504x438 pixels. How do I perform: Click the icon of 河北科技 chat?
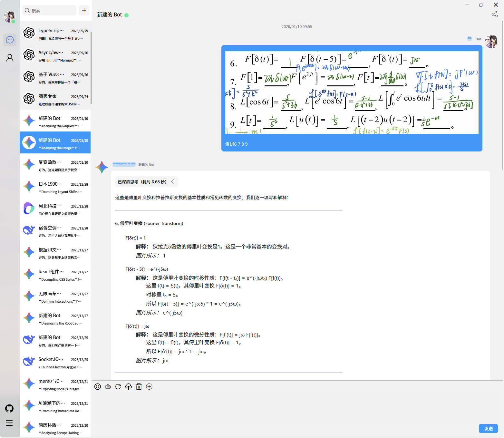29,208
